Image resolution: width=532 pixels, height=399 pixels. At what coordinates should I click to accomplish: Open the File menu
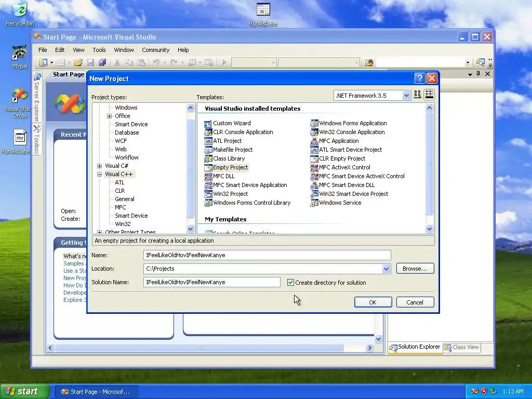coord(43,50)
